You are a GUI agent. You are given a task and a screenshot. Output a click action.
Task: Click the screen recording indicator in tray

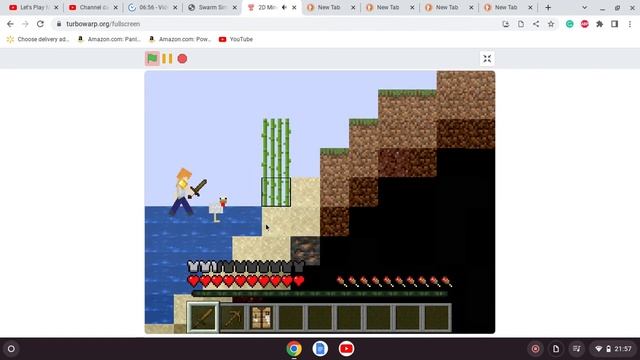[536, 349]
